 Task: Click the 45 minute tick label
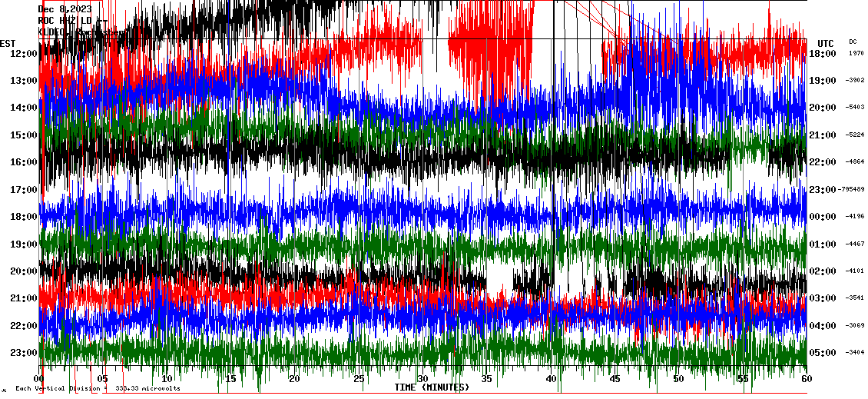coord(614,379)
